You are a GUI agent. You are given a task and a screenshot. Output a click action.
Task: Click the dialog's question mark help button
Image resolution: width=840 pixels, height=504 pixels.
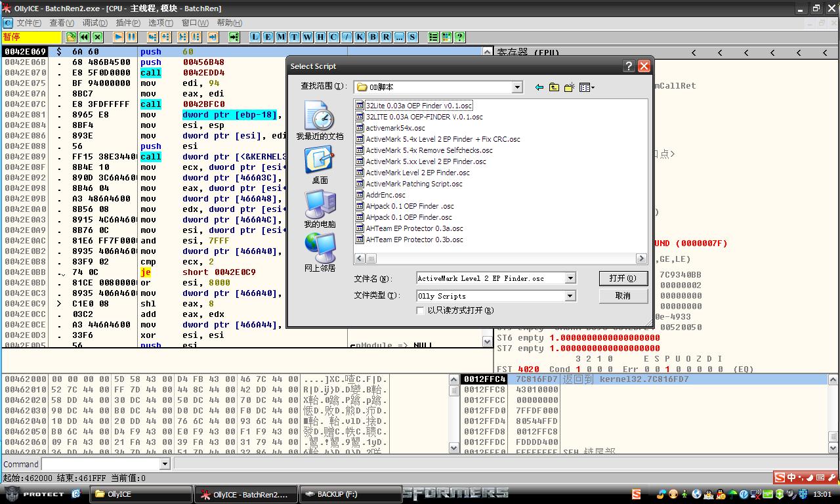click(x=629, y=66)
